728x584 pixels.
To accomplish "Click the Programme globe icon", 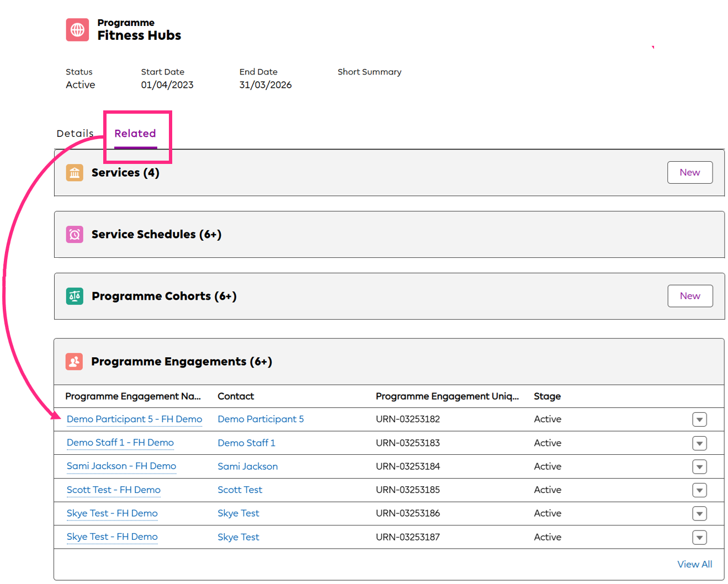I will point(77,30).
